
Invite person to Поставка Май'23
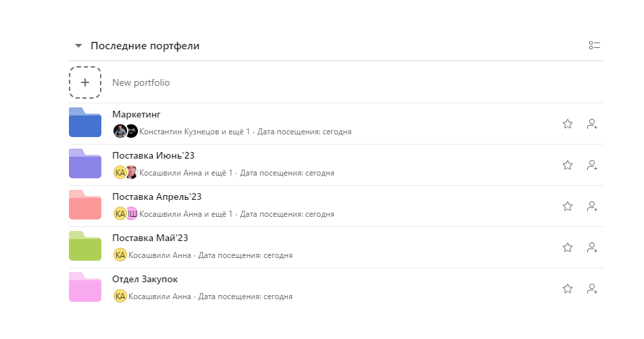point(593,247)
